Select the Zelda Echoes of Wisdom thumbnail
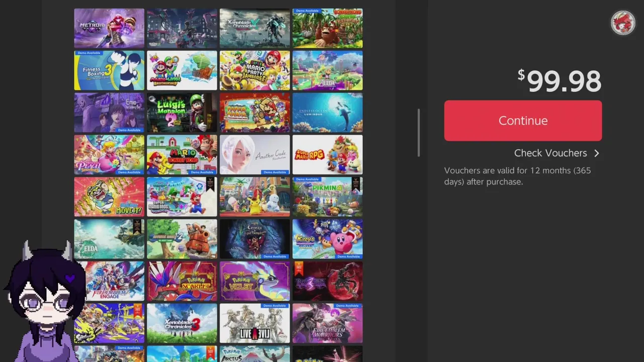The image size is (644, 362). [x=328, y=70]
